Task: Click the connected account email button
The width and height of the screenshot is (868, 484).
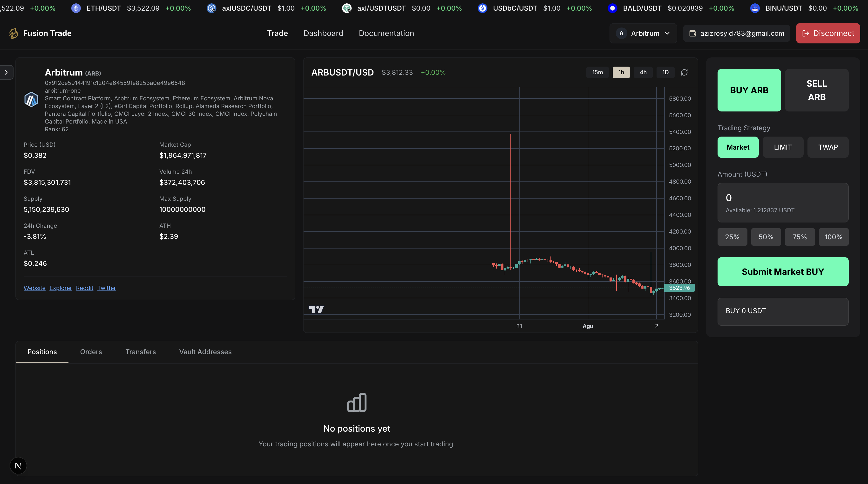Action: [x=736, y=33]
